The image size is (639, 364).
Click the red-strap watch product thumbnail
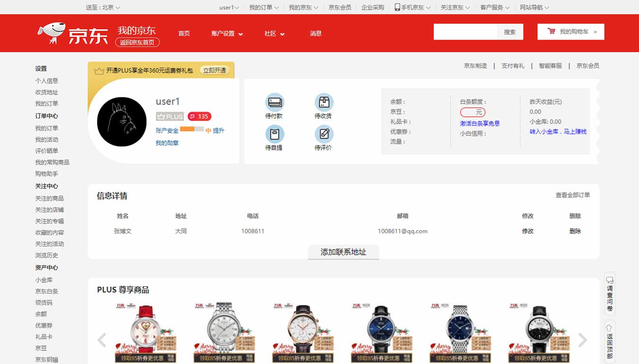(146, 333)
